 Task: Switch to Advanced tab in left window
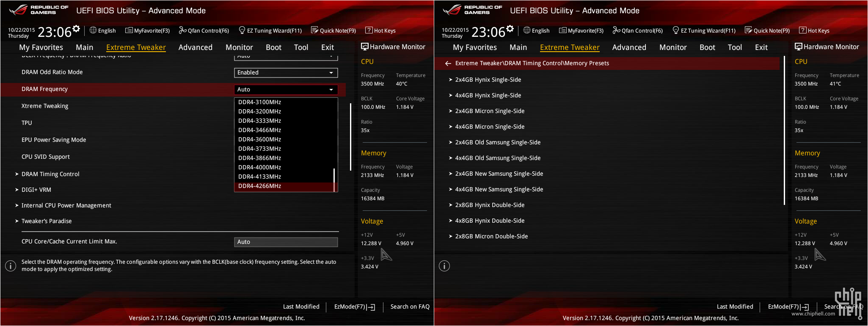point(196,47)
